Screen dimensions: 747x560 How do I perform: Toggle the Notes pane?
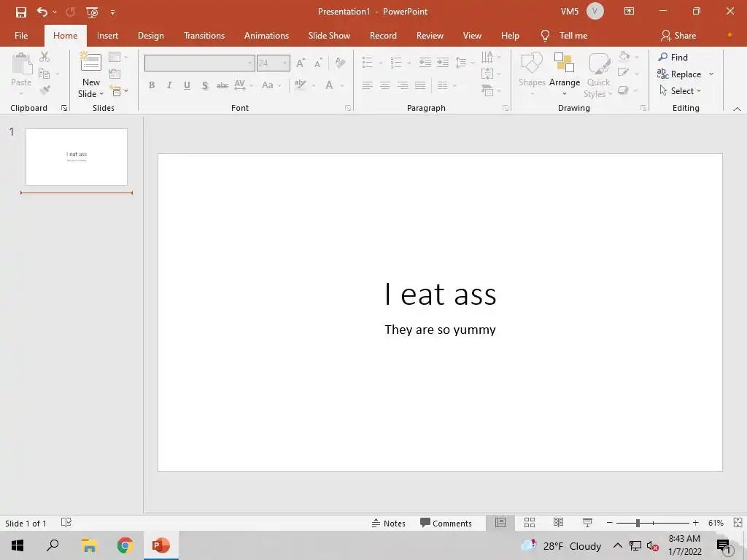click(388, 523)
